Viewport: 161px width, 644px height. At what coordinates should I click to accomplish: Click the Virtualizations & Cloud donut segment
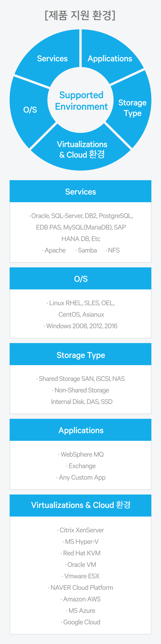(82, 149)
